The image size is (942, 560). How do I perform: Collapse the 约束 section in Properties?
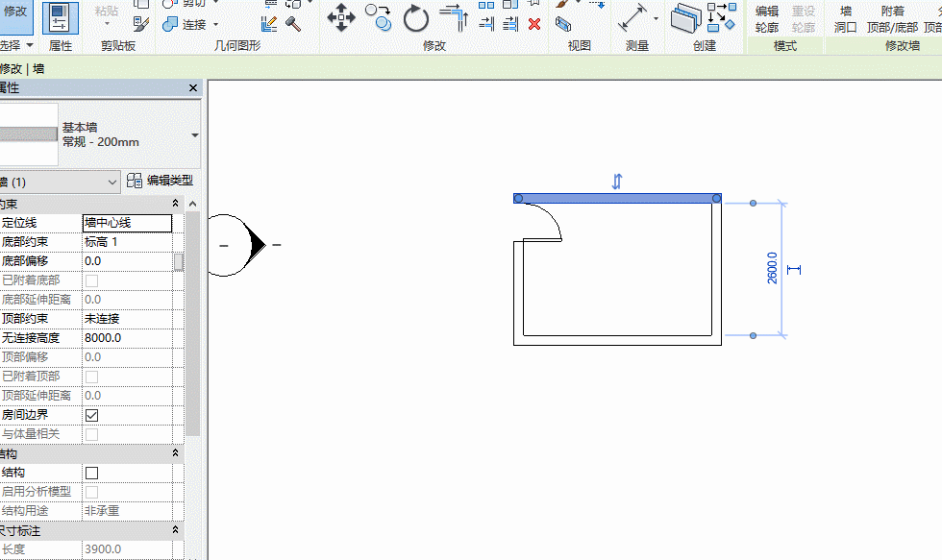coord(175,204)
